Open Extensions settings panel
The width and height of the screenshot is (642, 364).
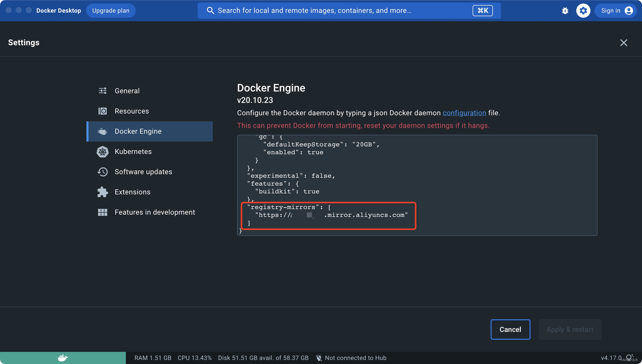pyautogui.click(x=132, y=192)
